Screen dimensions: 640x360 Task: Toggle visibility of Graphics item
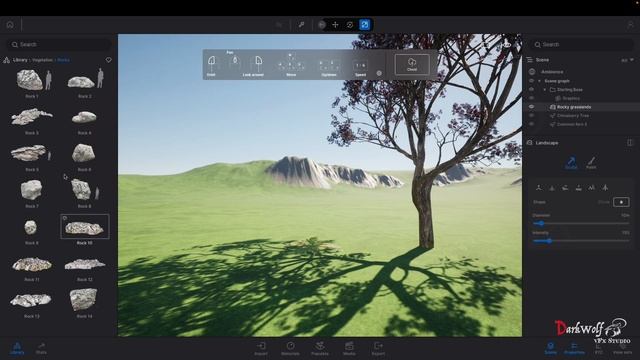(531, 98)
